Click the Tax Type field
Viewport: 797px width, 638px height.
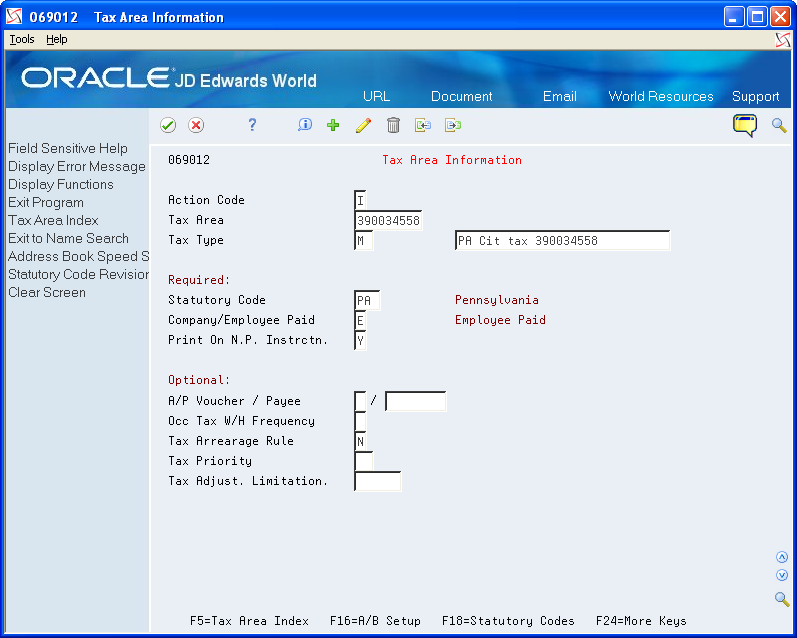[x=363, y=240]
